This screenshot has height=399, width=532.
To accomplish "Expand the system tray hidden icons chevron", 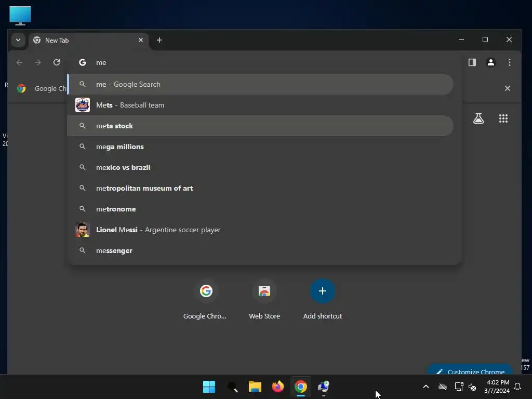I will 426,387.
